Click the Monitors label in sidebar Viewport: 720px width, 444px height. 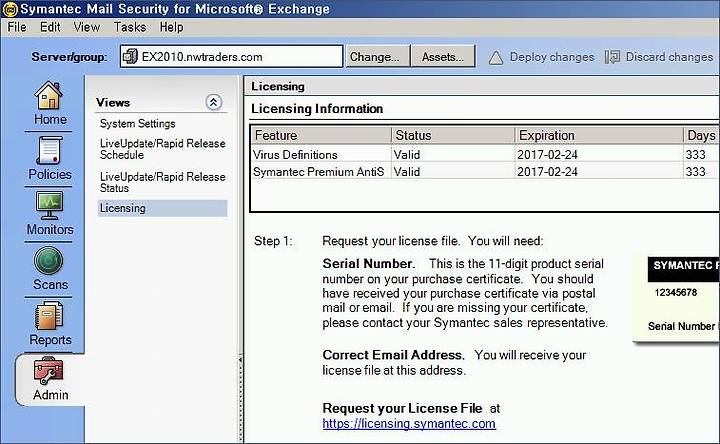point(50,229)
